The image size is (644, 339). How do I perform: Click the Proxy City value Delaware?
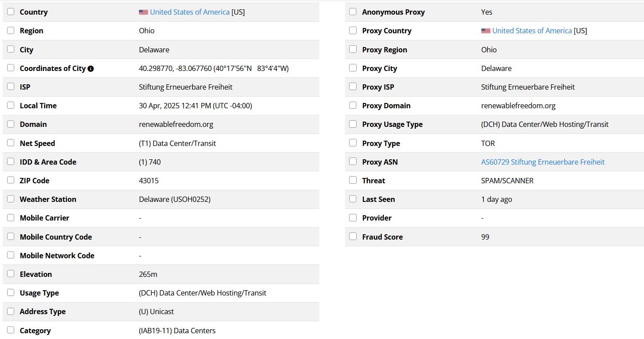click(x=496, y=68)
